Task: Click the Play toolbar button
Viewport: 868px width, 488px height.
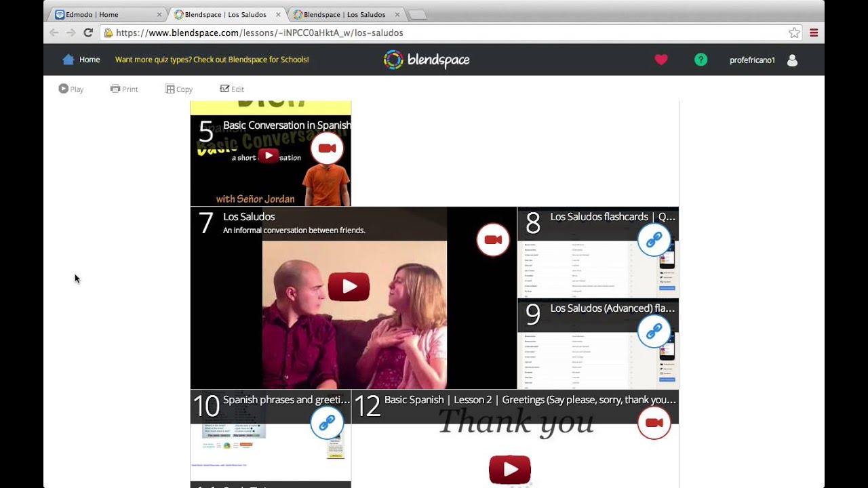Action: point(71,89)
